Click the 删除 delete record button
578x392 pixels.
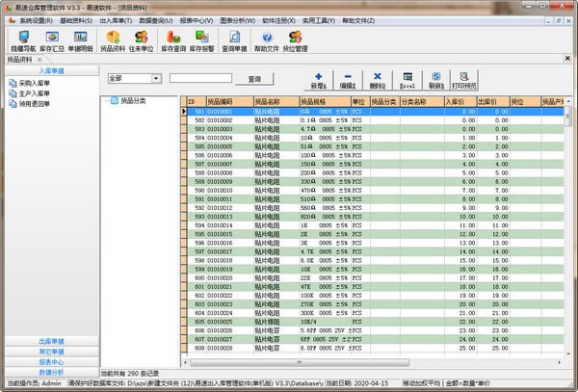tap(377, 79)
